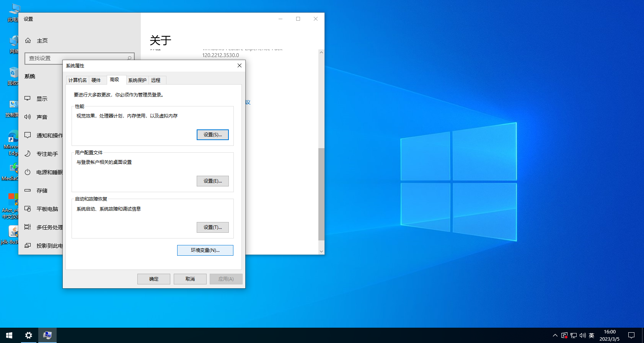Select the Microsoft Edge desktop icon
644x343 pixels.
11,143
